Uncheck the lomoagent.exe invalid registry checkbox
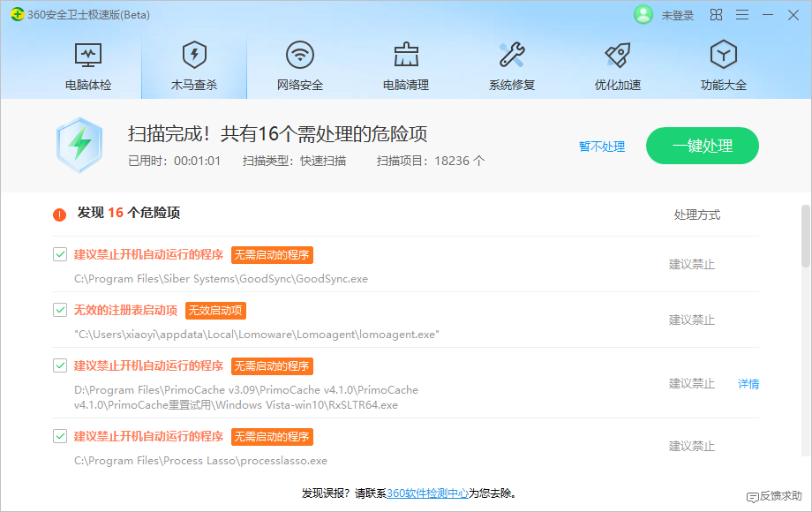 pyautogui.click(x=60, y=310)
